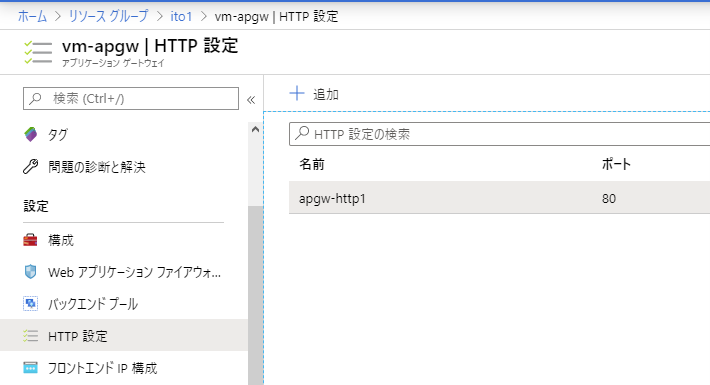Open フロントエンド IP 構成
This screenshot has width=710, height=385.
pos(103,368)
